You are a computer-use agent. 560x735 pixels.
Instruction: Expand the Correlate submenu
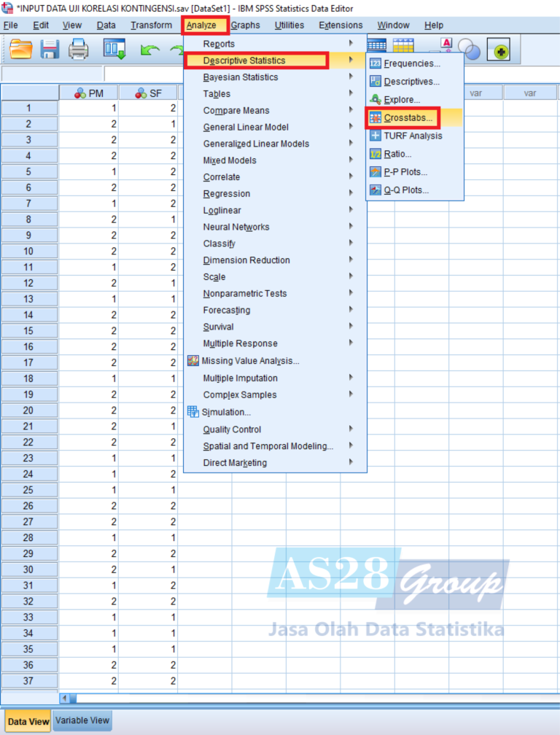[222, 177]
